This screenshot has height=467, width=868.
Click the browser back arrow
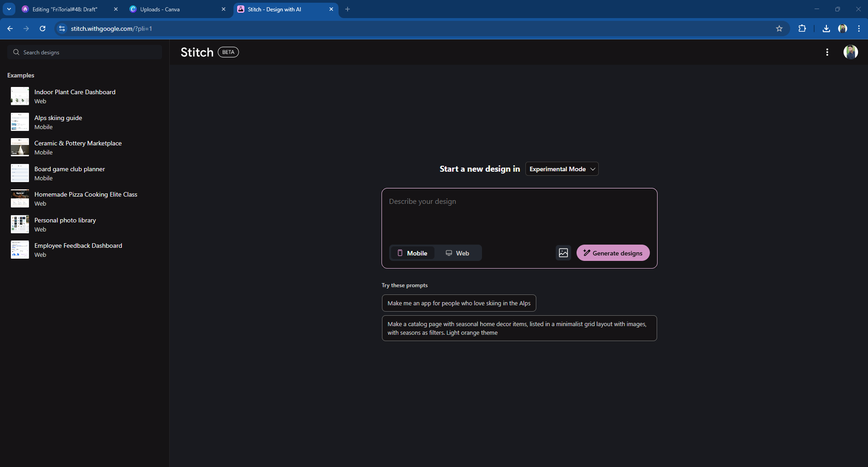pyautogui.click(x=10, y=29)
